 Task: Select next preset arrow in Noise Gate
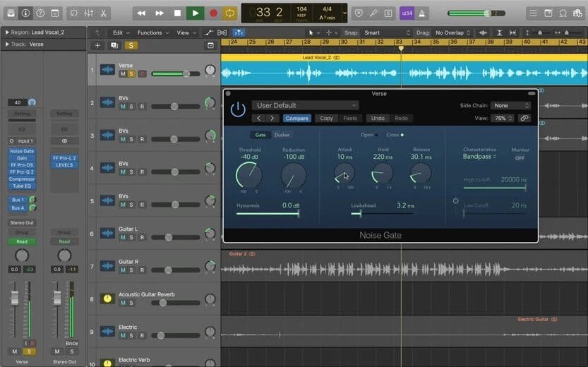pyautogui.click(x=272, y=118)
